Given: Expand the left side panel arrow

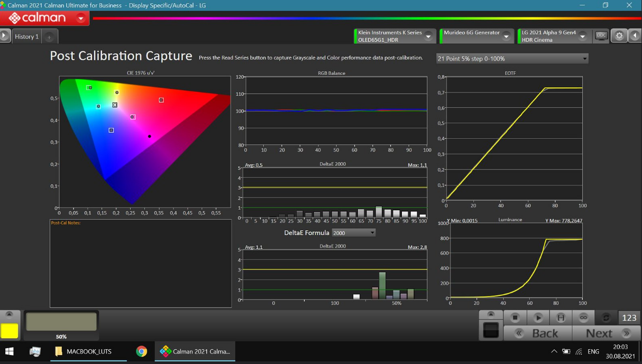Looking at the screenshot, I should [x=4, y=36].
